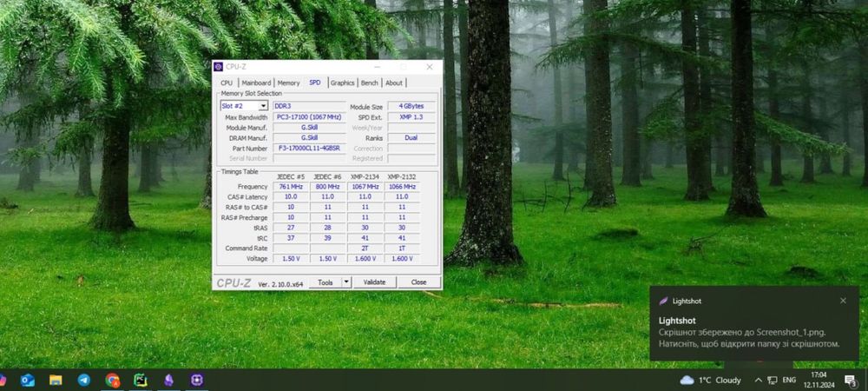Open the notification center icon
This screenshot has height=391, width=868.
tap(850, 380)
